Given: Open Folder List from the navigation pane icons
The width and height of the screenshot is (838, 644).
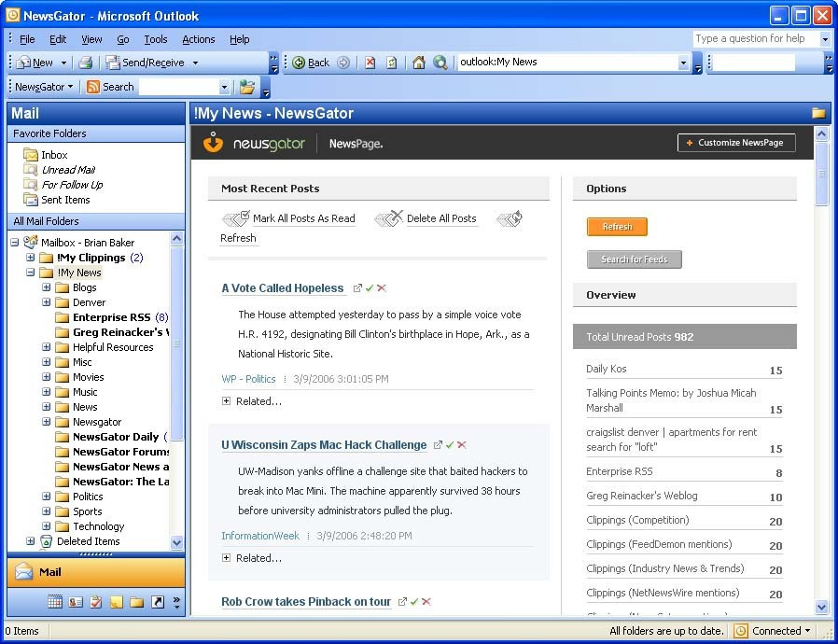Looking at the screenshot, I should (137, 602).
